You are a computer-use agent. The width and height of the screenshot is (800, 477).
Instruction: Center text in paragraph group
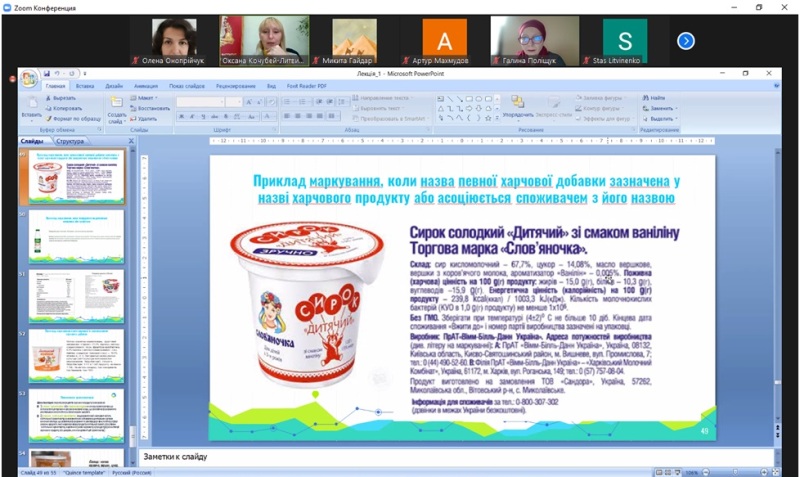tap(298, 116)
